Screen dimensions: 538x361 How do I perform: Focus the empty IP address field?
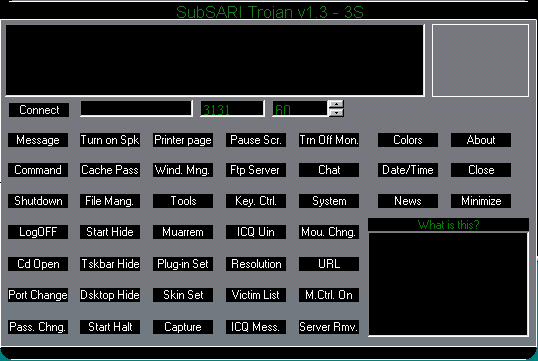[136, 109]
